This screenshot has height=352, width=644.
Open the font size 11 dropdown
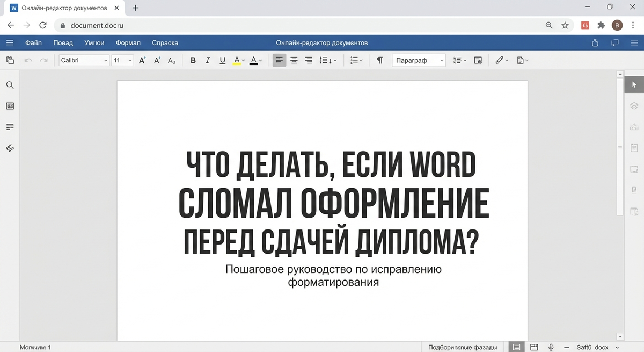click(122, 61)
